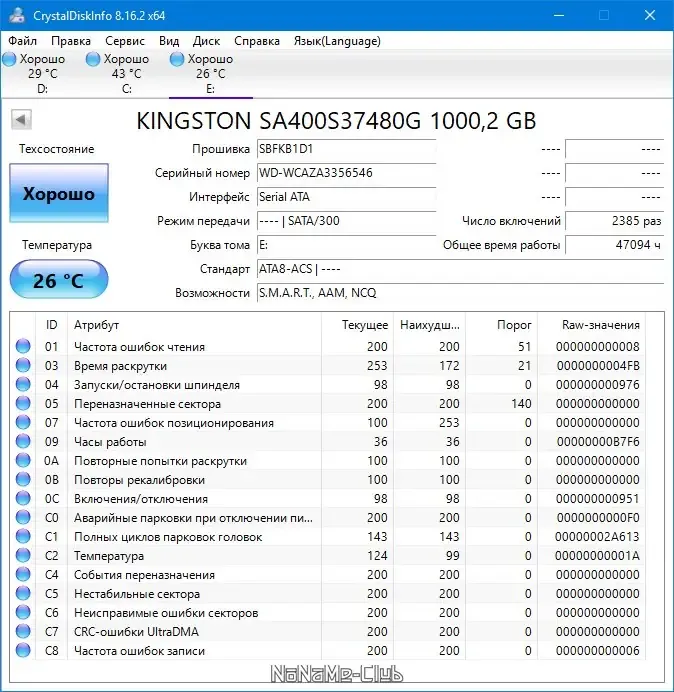Image resolution: width=674 pixels, height=692 pixels.
Task: Click the status orb of attribute C4
Action: coord(23,574)
